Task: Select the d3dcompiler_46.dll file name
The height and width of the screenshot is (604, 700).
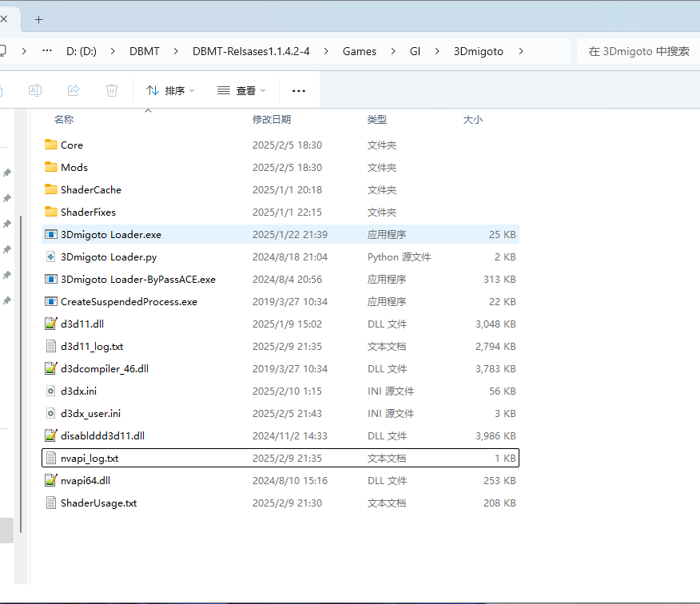Action: 105,369
